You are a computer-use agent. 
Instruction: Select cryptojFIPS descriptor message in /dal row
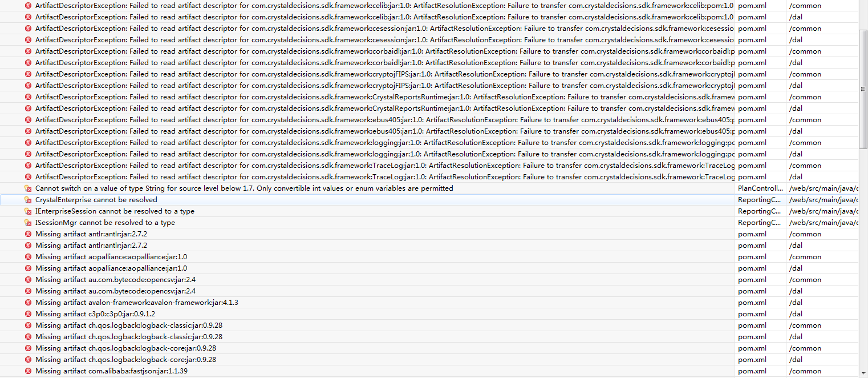pyautogui.click(x=385, y=86)
